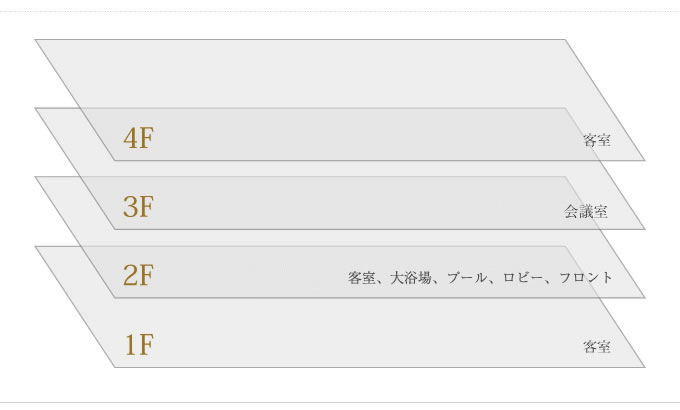Click the 会議室 text on the 3F row
The height and width of the screenshot is (410, 680).
pyautogui.click(x=585, y=212)
